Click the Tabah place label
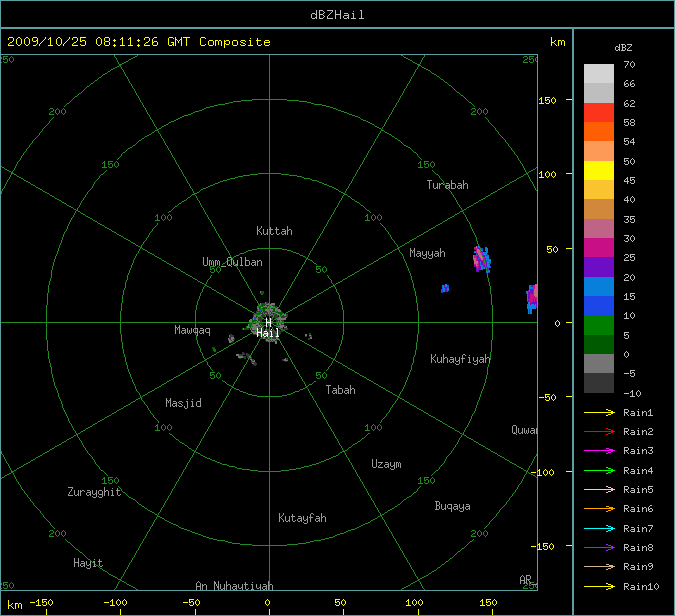 341,390
